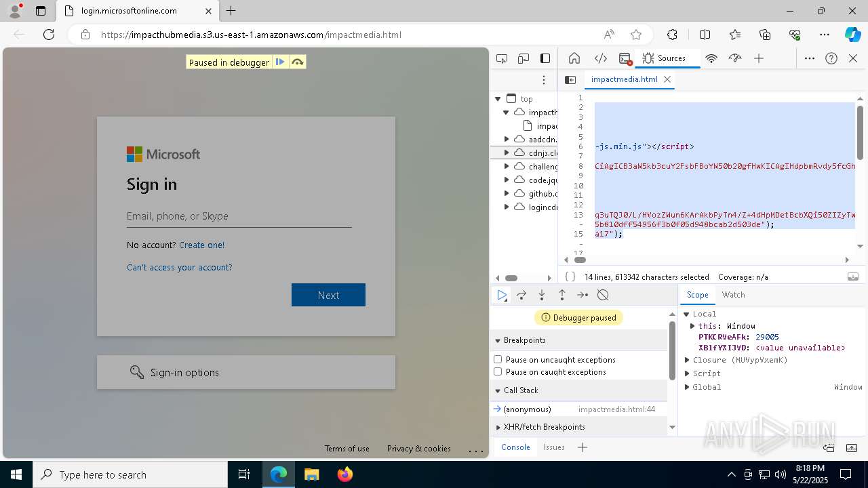
Task: Open Firefox from the taskbar
Action: coord(344,474)
